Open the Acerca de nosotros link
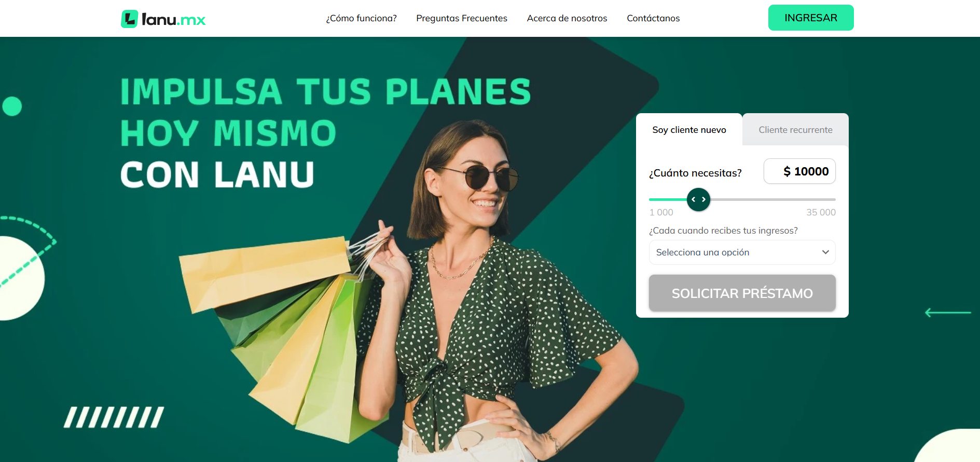The width and height of the screenshot is (980, 462). 567,18
